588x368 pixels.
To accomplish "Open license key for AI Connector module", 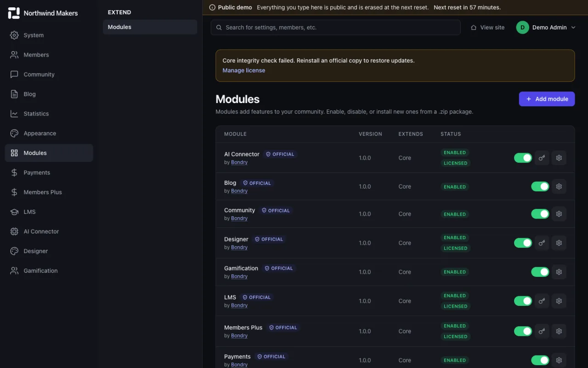I will tap(542, 158).
